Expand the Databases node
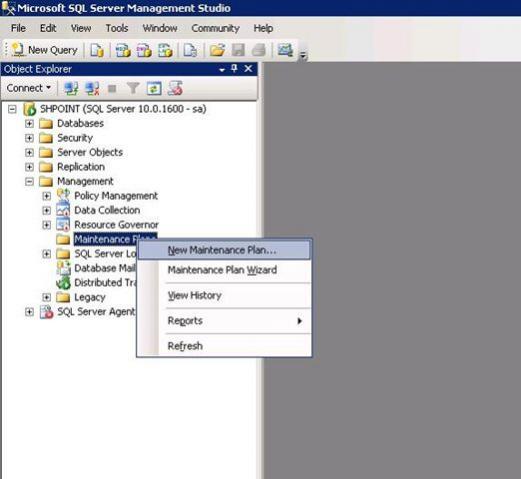This screenshot has width=521, height=479. pyautogui.click(x=29, y=124)
